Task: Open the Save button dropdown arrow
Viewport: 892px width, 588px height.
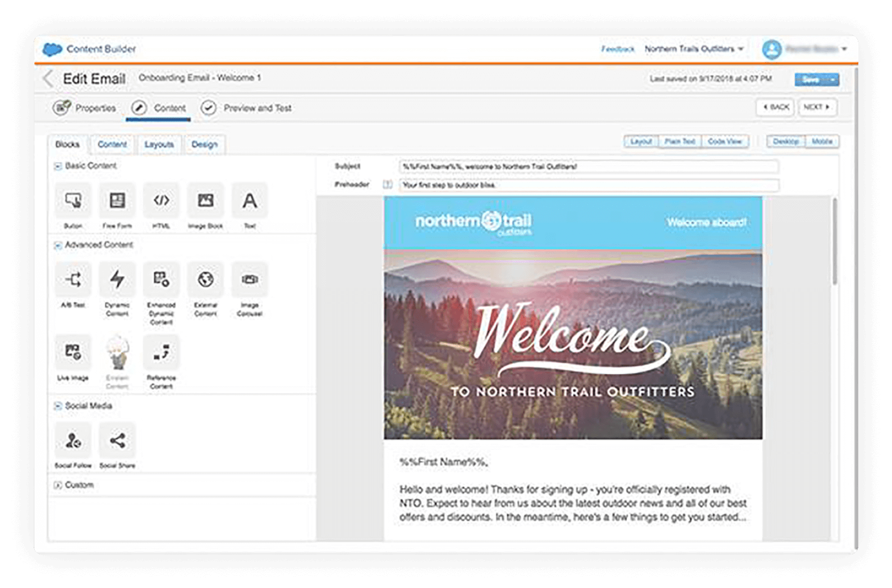Action: point(833,80)
